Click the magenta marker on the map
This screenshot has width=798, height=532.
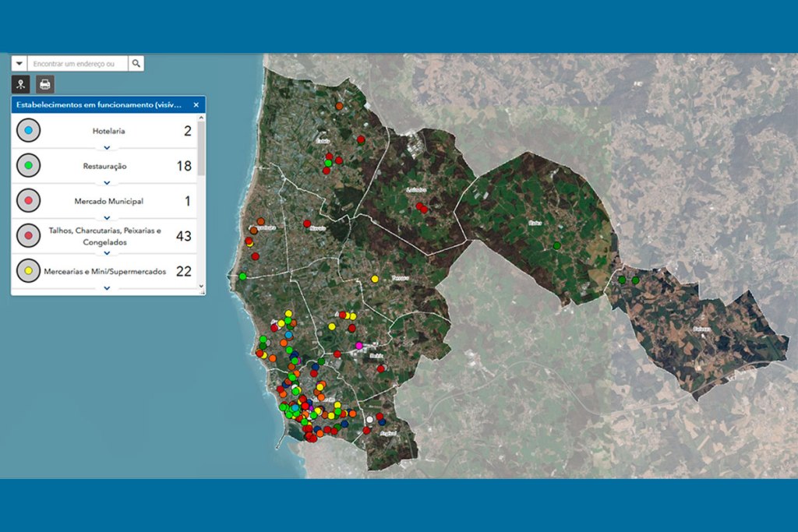click(358, 345)
